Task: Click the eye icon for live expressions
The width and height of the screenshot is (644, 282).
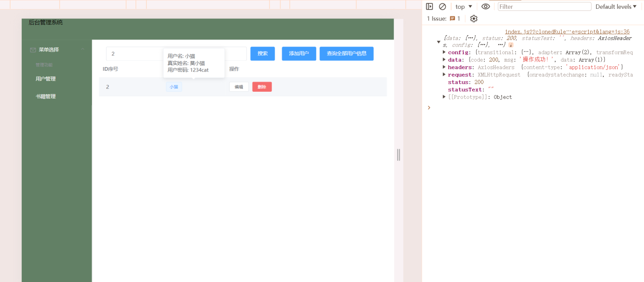Action: click(486, 7)
